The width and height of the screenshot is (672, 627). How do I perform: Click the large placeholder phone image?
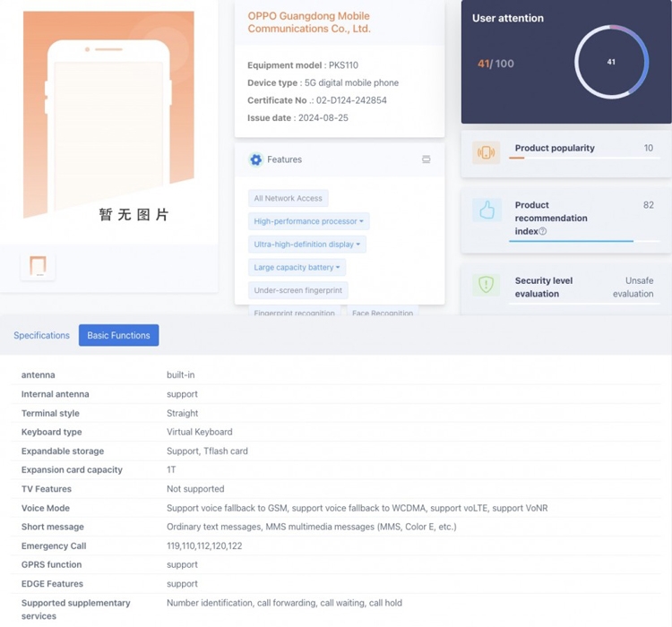click(108, 115)
